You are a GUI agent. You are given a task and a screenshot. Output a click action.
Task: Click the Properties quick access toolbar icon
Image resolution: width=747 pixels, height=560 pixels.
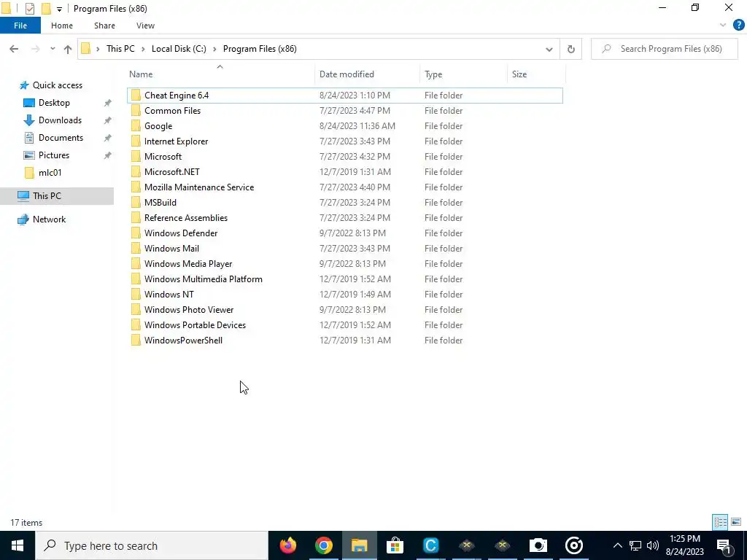coord(29,9)
